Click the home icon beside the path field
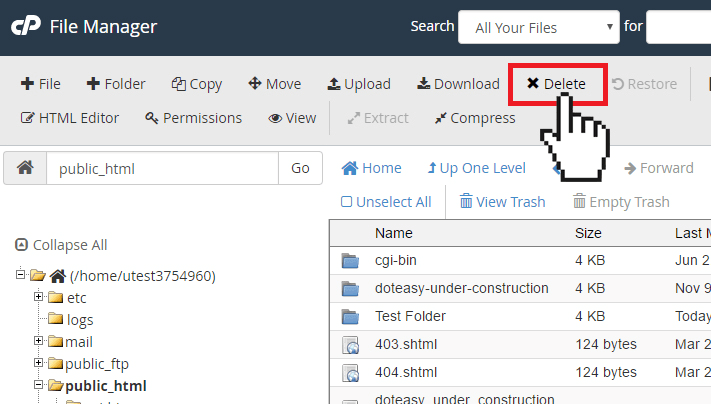The width and height of the screenshot is (711, 404). (x=25, y=168)
